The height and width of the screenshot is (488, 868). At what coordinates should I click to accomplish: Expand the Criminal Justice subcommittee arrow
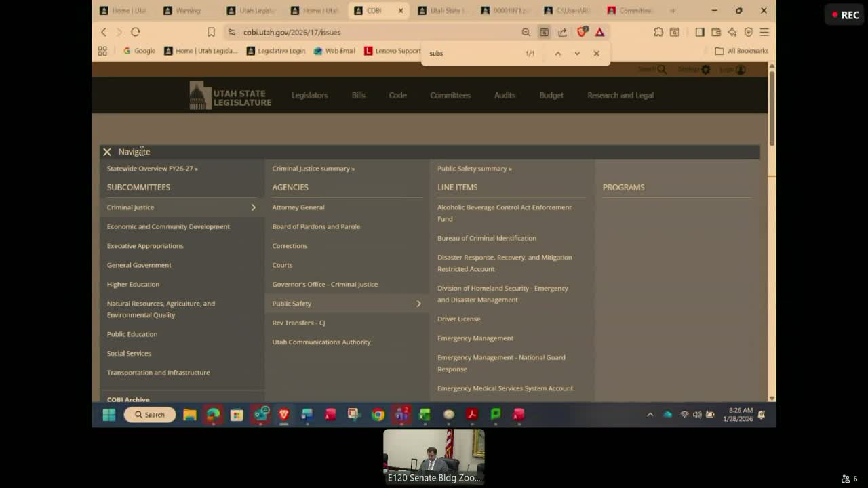coord(254,207)
